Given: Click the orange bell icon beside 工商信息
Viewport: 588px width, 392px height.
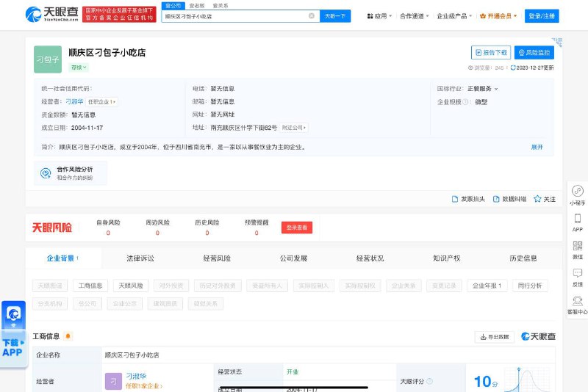Looking at the screenshot, I should (68, 335).
